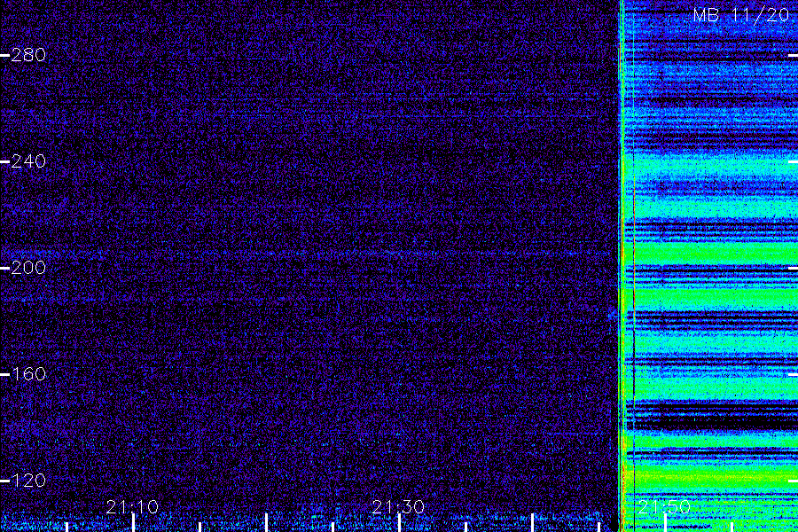Click the 21:10 time label
The height and width of the screenshot is (532, 798).
(132, 507)
